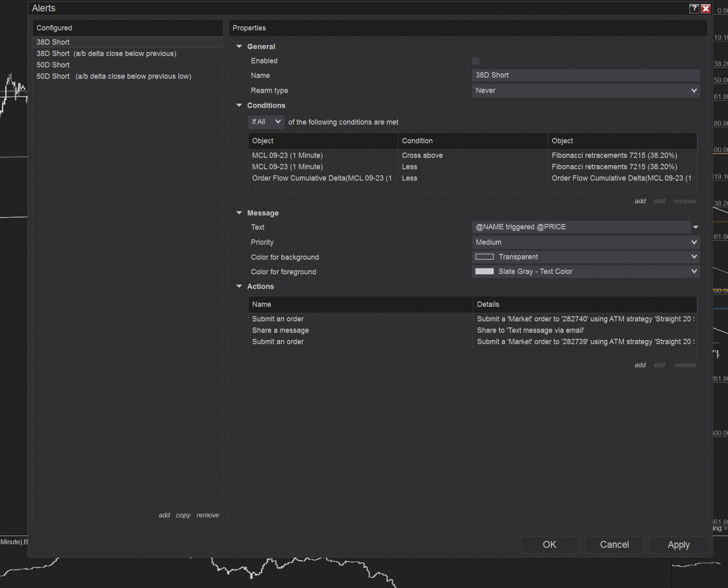Select the Submit order to '282740' action
Screen dimensions: 728x588
[x=473, y=319]
